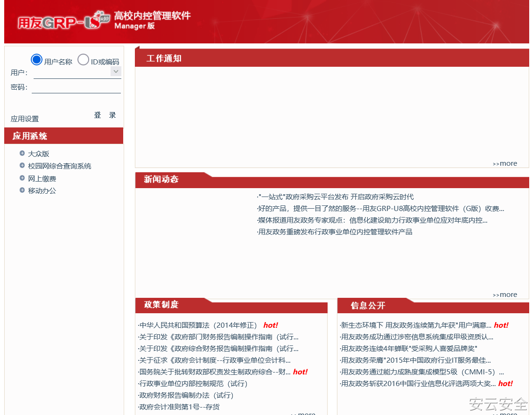Show more items in 新闻动态 section
The height and width of the screenshot is (415, 532).
(505, 295)
